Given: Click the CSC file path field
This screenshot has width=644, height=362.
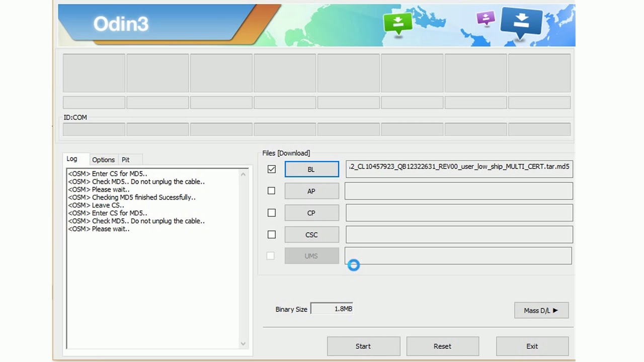Looking at the screenshot, I should click(459, 234).
